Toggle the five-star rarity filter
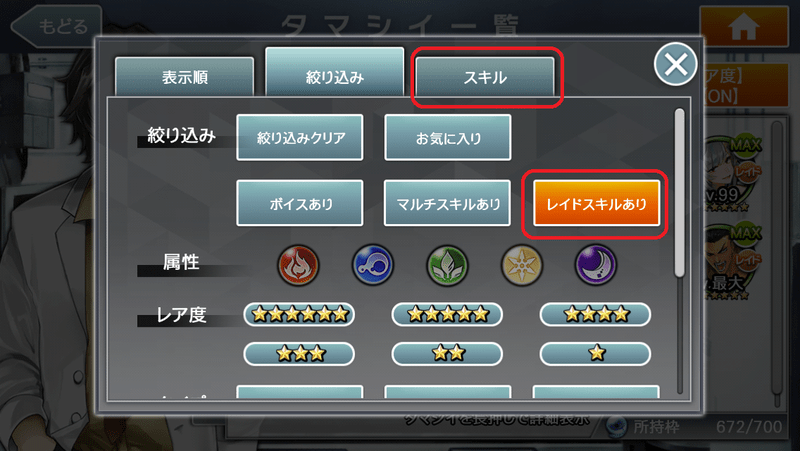Screen dimensions: 800x451 [x=447, y=314]
